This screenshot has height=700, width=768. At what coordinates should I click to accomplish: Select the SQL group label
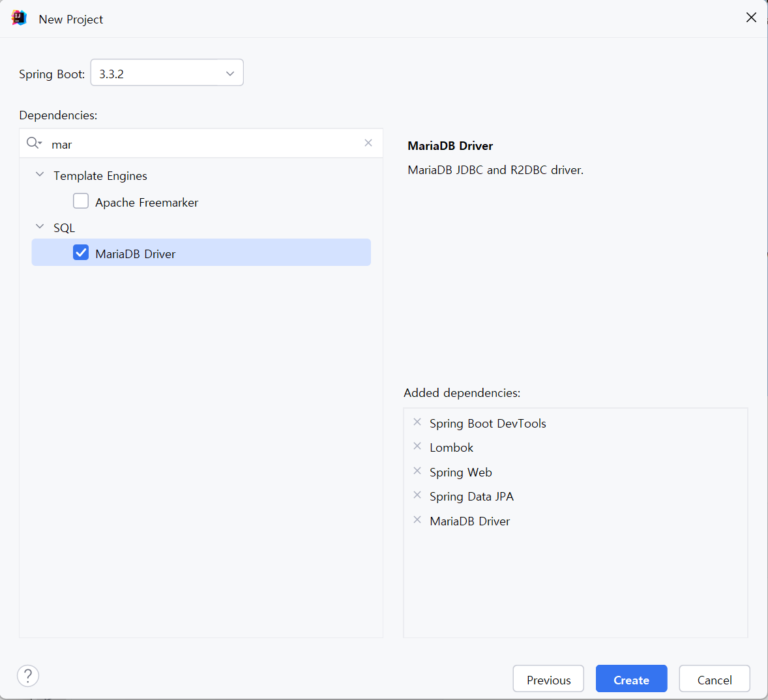pos(64,228)
